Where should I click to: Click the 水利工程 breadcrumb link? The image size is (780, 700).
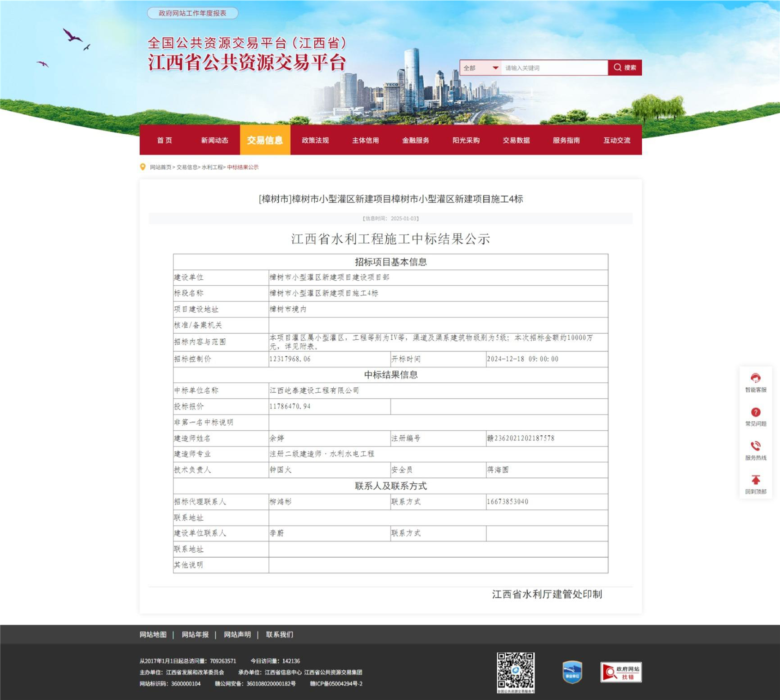[x=212, y=167]
